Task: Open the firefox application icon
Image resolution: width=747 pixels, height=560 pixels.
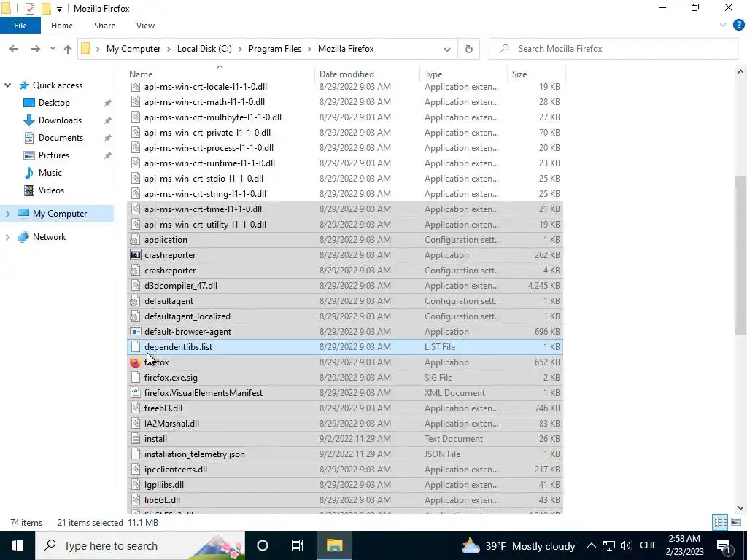Action: [136, 362]
